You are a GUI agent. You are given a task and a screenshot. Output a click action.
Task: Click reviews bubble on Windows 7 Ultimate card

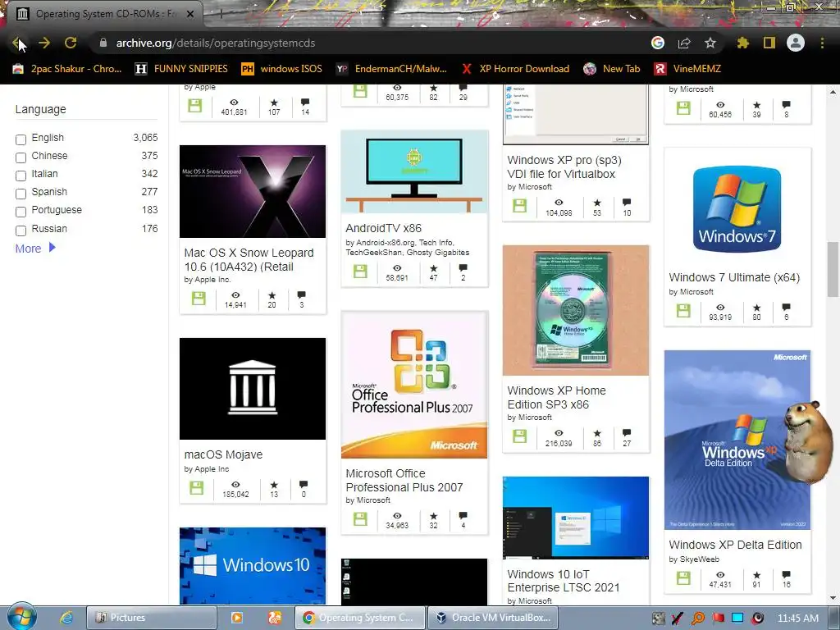786,307
